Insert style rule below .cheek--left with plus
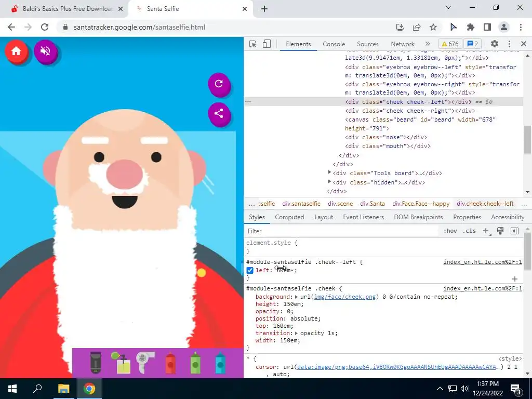Viewport: 532px width, 399px height. coord(515,278)
